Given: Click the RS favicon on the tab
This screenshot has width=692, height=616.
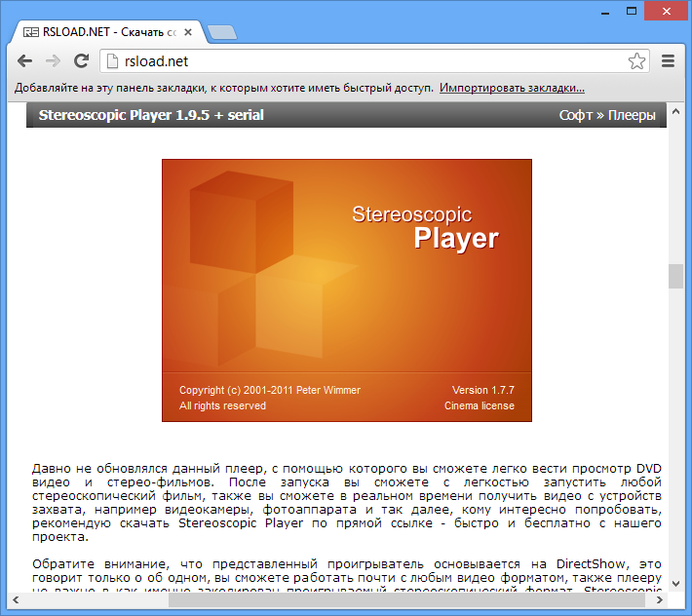Looking at the screenshot, I should pyautogui.click(x=31, y=32).
